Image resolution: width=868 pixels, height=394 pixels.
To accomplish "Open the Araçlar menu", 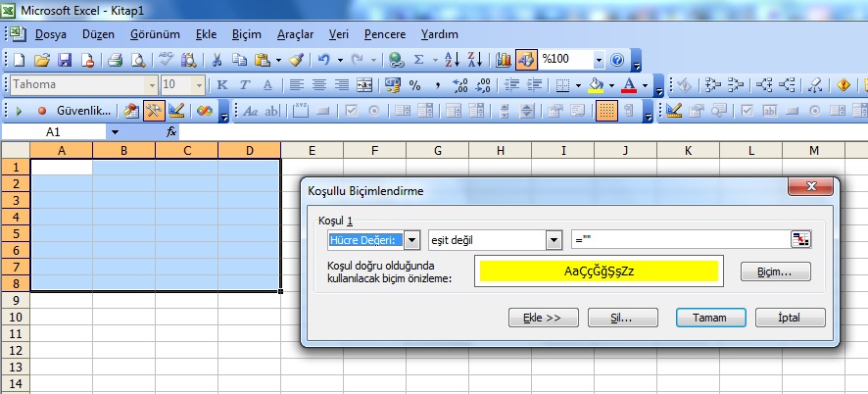I will (x=295, y=34).
